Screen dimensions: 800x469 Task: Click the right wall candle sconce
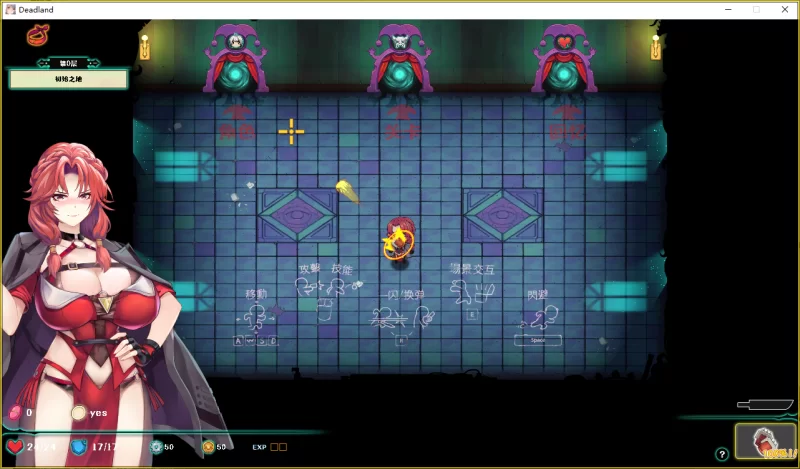point(656,47)
